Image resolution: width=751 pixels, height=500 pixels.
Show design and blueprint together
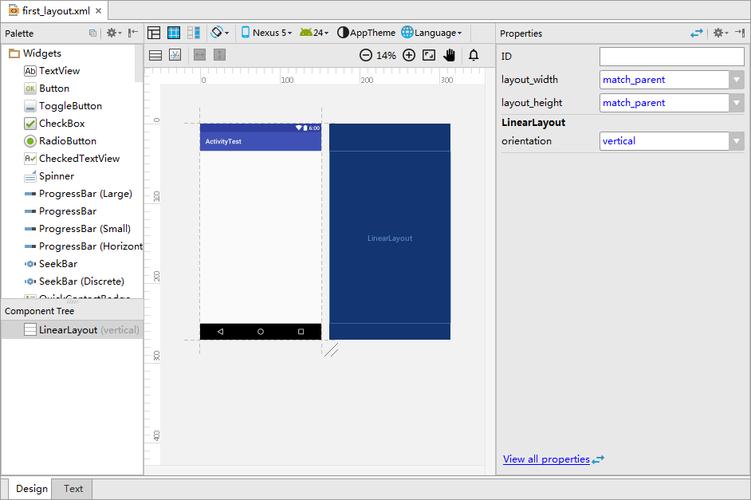pyautogui.click(x=193, y=33)
